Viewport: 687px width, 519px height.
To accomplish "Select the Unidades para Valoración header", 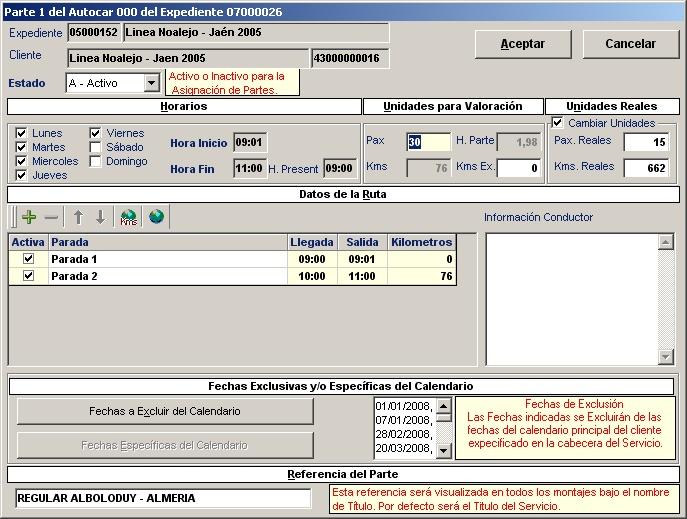I will pos(453,106).
